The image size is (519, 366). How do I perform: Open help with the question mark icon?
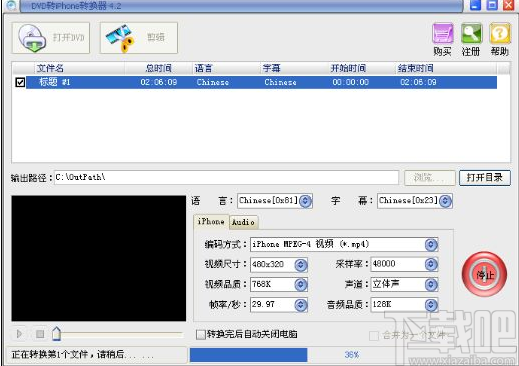click(500, 33)
